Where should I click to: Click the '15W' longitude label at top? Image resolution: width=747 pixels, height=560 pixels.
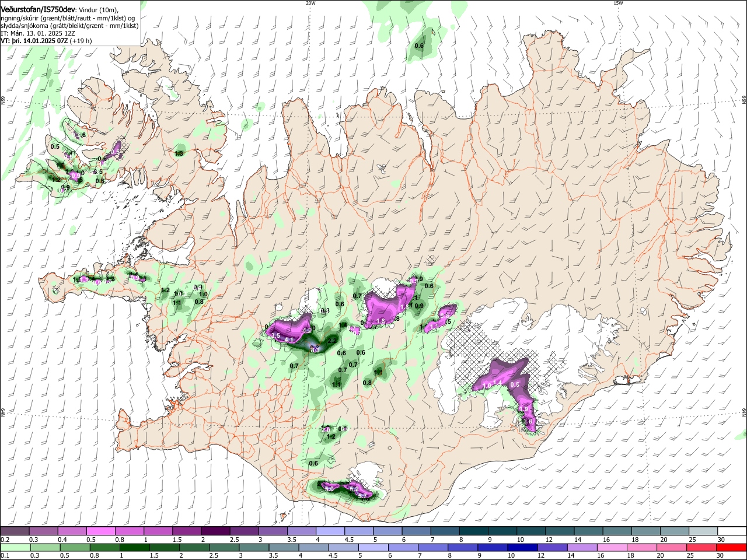coord(618,3)
